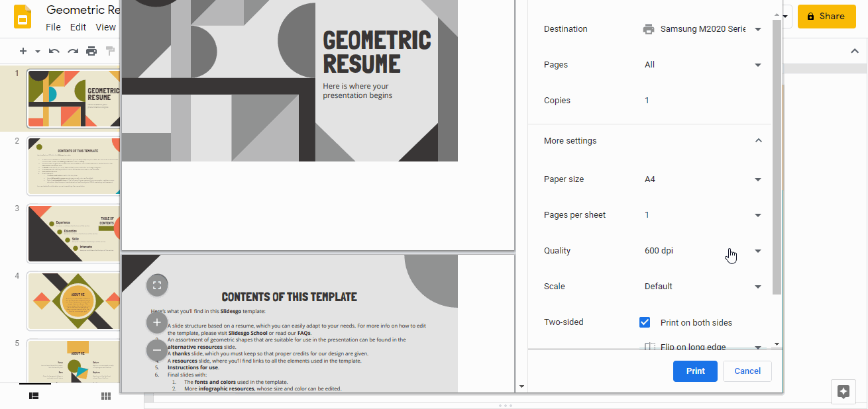Click the Two-sided label
Image resolution: width=868 pixels, height=409 pixels.
pyautogui.click(x=564, y=322)
